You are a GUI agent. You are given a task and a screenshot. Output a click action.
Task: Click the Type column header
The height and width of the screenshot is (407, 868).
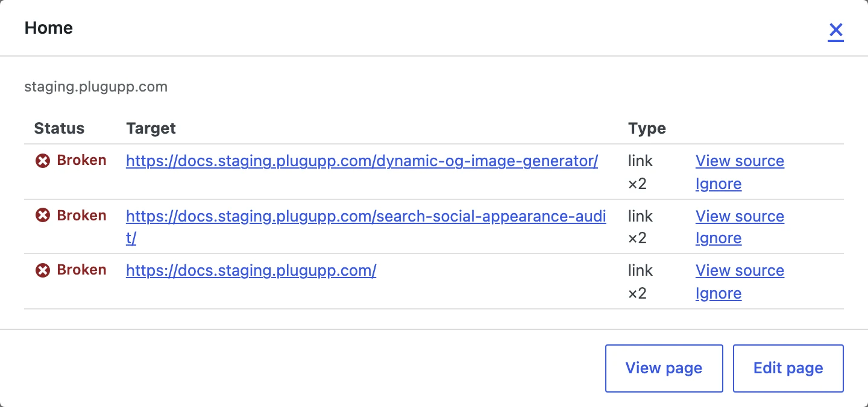647,128
